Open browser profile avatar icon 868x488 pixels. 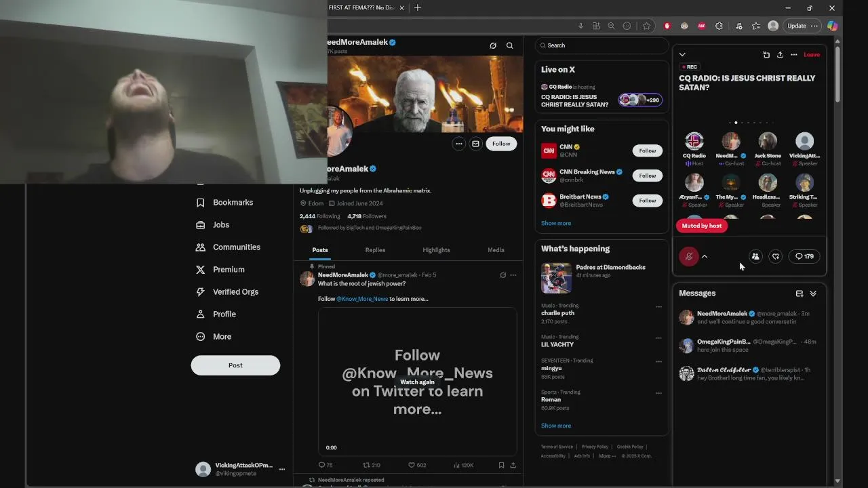coord(773,26)
